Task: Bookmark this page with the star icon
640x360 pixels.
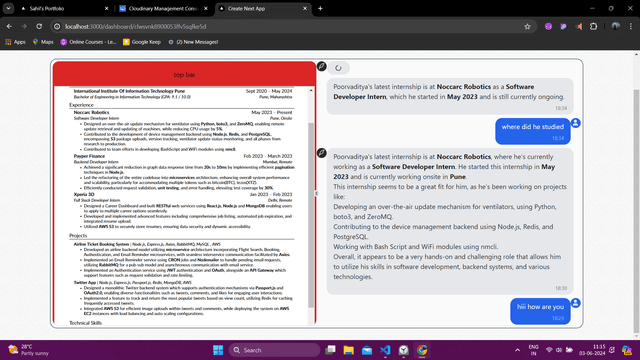Action: tap(527, 27)
